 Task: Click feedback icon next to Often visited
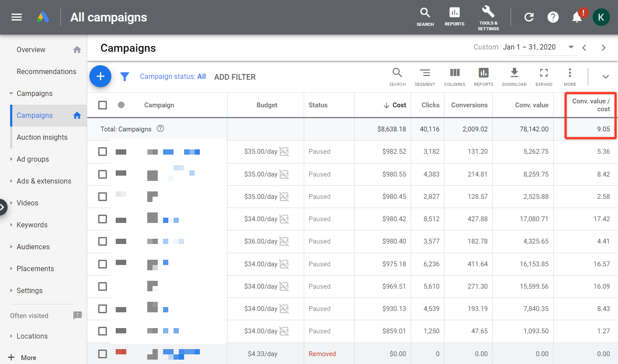tap(78, 315)
